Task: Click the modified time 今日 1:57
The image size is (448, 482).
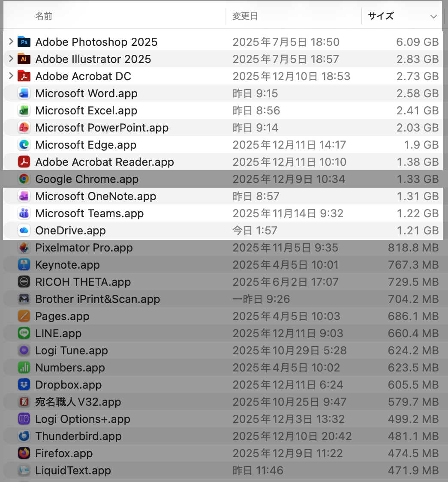Action: pyautogui.click(x=255, y=231)
